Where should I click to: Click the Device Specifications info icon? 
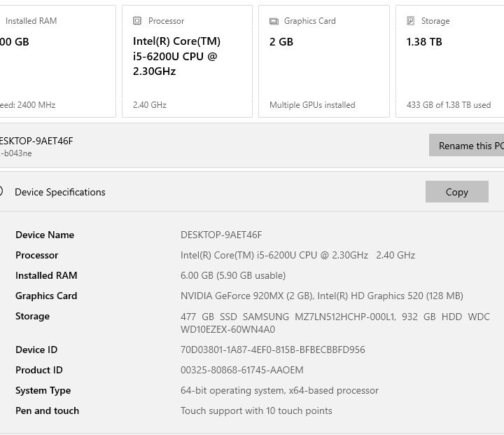(x=1, y=191)
